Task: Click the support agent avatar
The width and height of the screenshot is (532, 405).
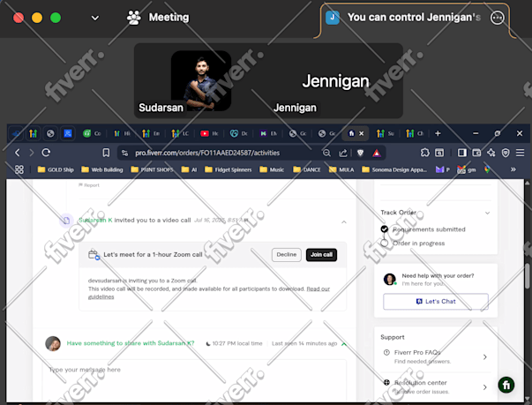Action: (x=389, y=279)
